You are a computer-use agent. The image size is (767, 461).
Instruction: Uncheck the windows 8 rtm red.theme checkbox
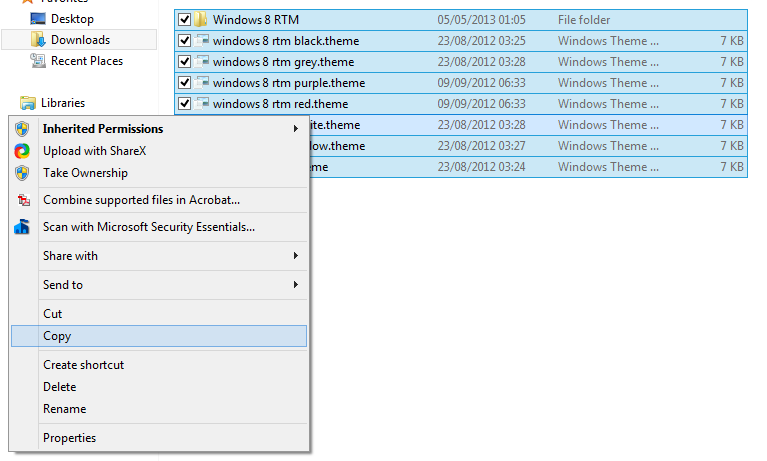pos(184,104)
